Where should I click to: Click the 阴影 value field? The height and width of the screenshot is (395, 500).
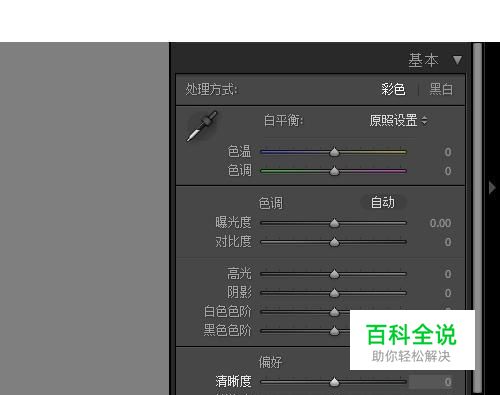[448, 293]
